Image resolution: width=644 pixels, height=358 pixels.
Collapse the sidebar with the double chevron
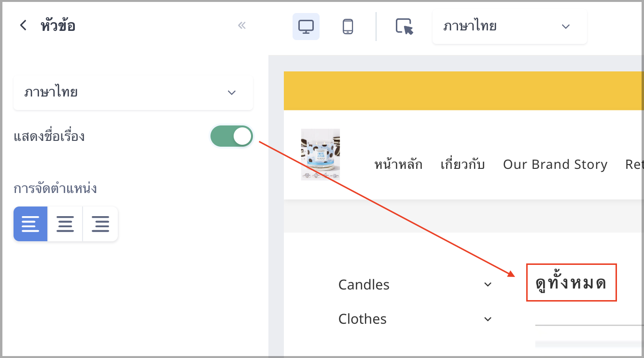pos(242,26)
